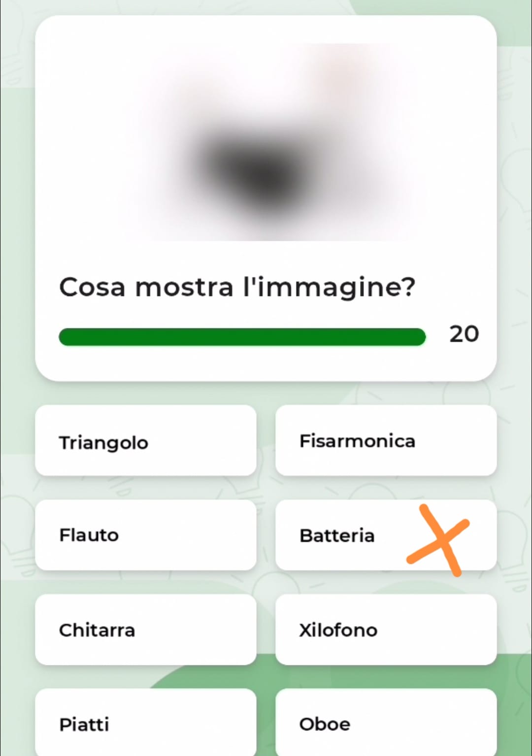The height and width of the screenshot is (756, 532).
Task: Select the Oboe answer option
Action: tap(386, 724)
